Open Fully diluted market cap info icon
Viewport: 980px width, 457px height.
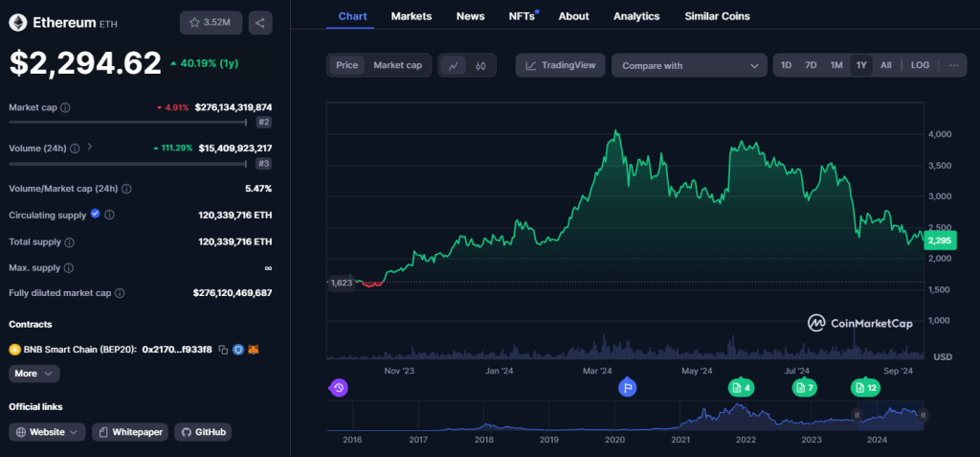click(x=120, y=293)
